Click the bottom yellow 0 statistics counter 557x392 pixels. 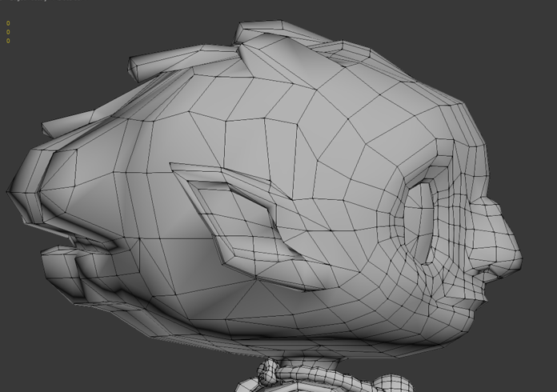(8, 41)
